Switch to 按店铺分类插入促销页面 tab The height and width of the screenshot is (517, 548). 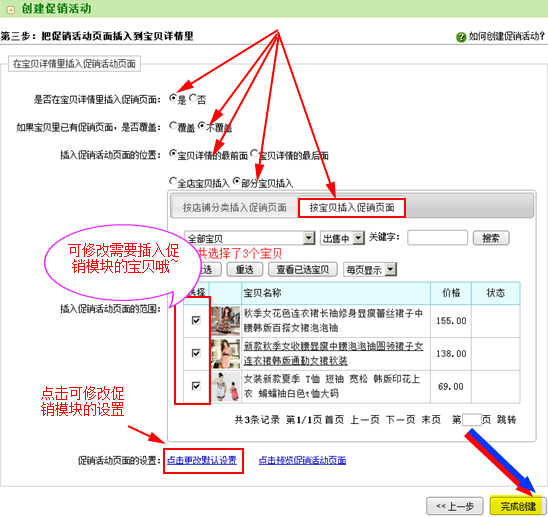235,208
